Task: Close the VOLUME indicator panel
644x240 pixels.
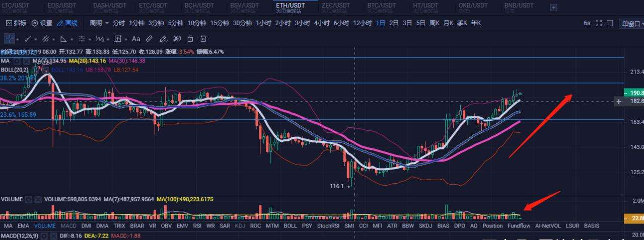Action: pyautogui.click(x=38, y=199)
